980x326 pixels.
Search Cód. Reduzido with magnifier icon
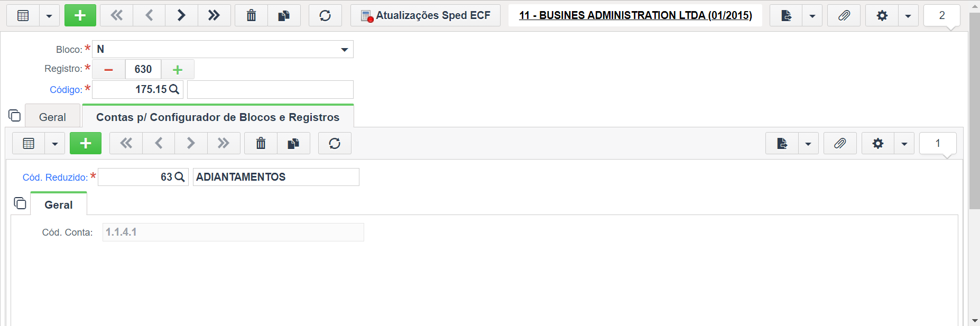click(180, 177)
